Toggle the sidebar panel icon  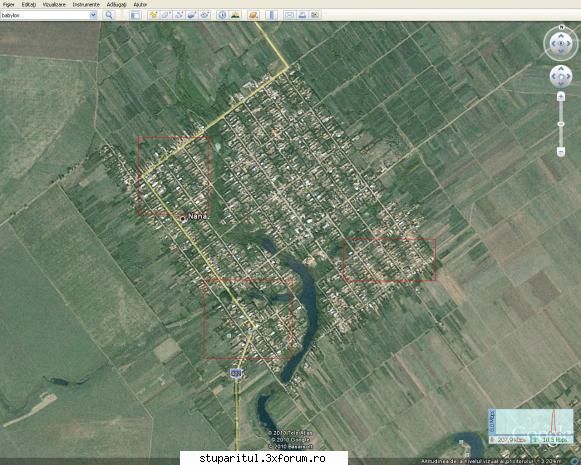[135, 15]
